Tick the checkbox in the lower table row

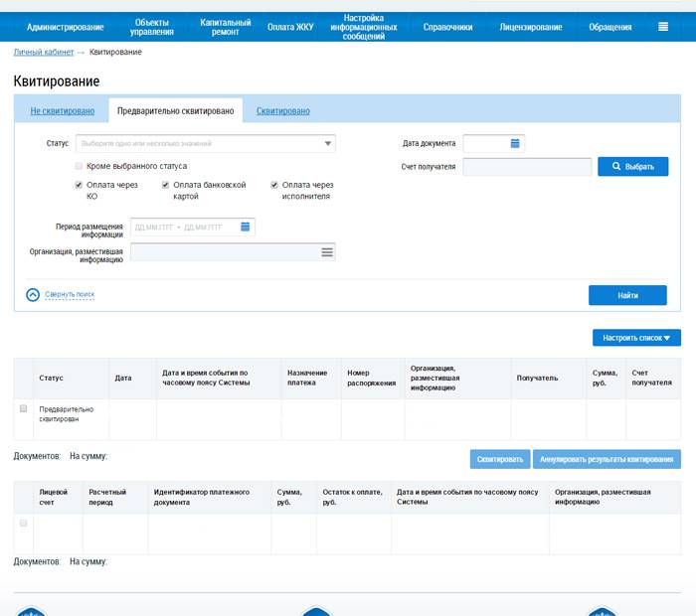[x=24, y=523]
